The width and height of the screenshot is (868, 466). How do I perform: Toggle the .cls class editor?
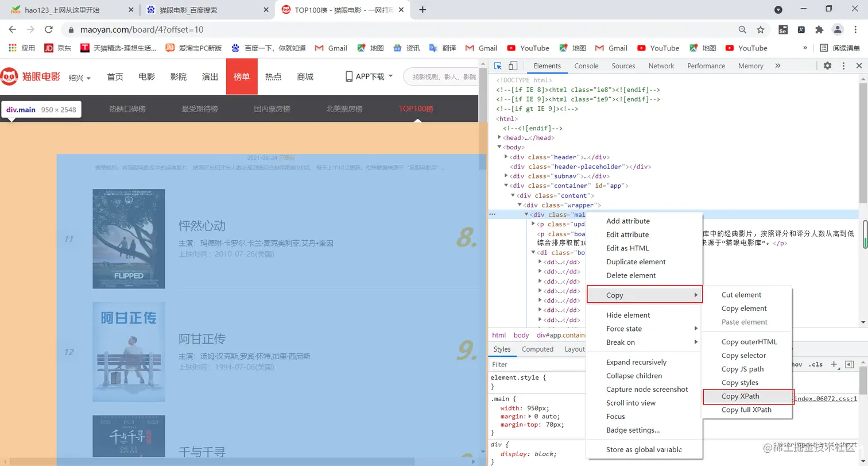coord(815,365)
